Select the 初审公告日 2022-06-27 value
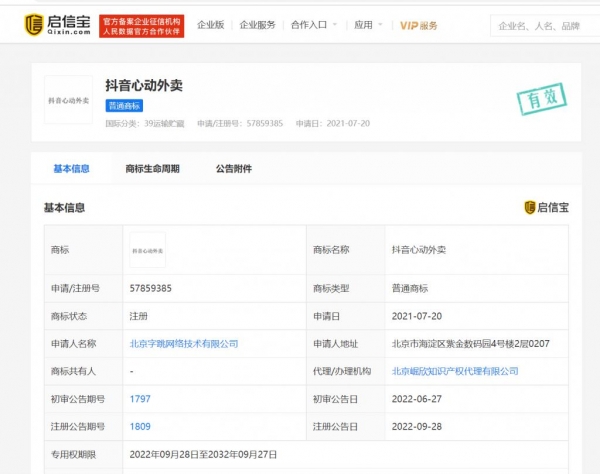The image size is (600, 474). (417, 399)
